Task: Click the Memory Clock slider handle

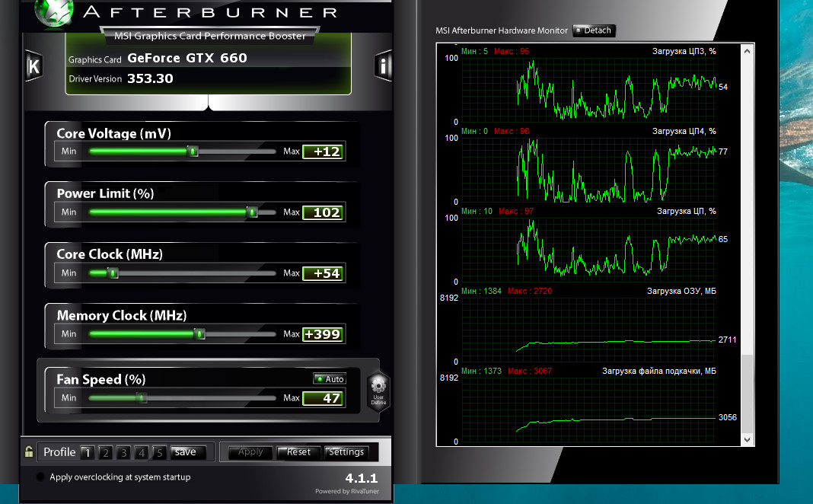Action: click(200, 334)
